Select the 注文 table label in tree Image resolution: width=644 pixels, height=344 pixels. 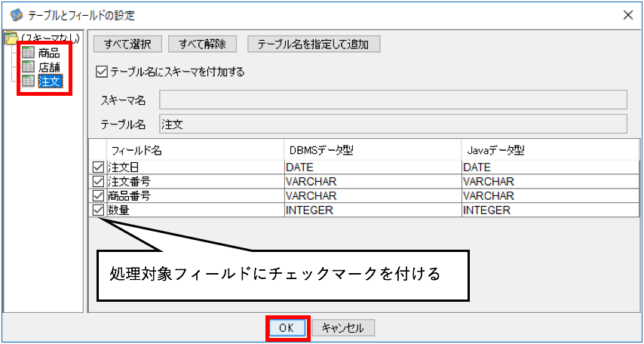pyautogui.click(x=50, y=81)
